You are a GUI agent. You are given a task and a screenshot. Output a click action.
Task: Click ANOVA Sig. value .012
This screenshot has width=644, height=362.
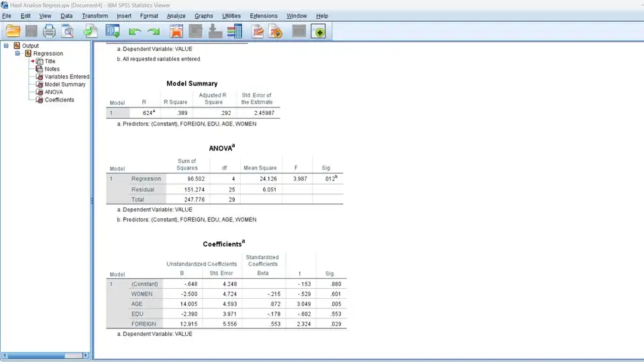click(x=331, y=179)
